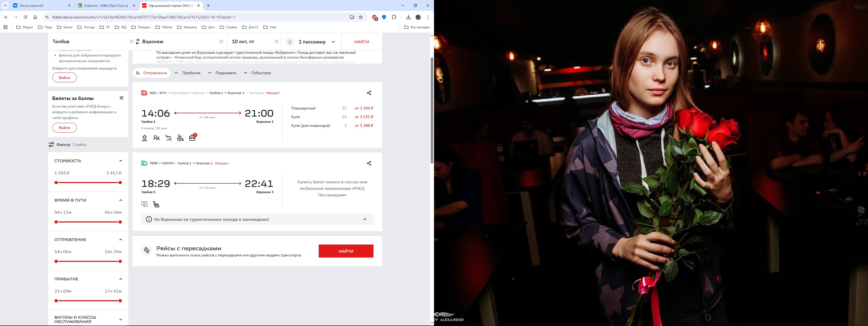Click the seat icon on train 7137
The image size is (868, 326).
(x=156, y=204)
